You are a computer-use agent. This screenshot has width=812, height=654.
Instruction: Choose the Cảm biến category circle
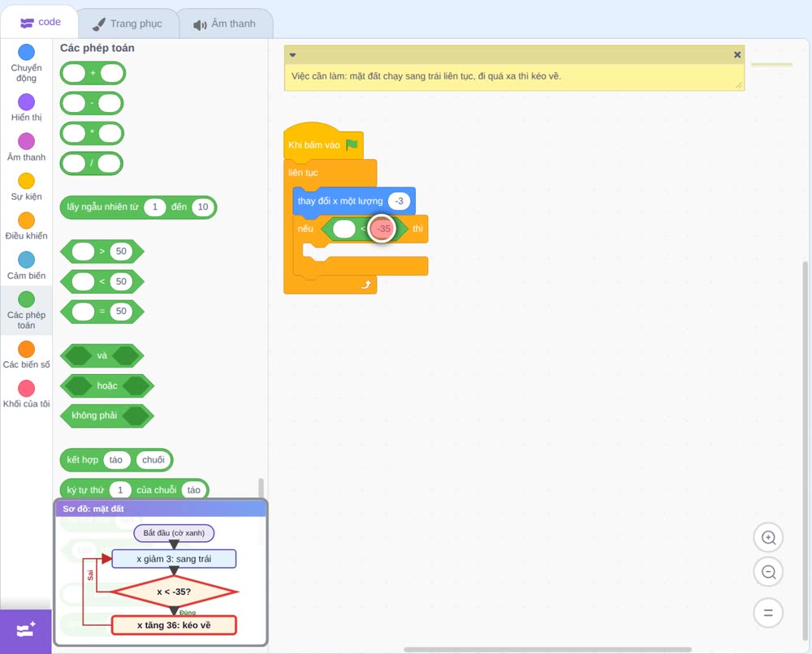tap(27, 260)
